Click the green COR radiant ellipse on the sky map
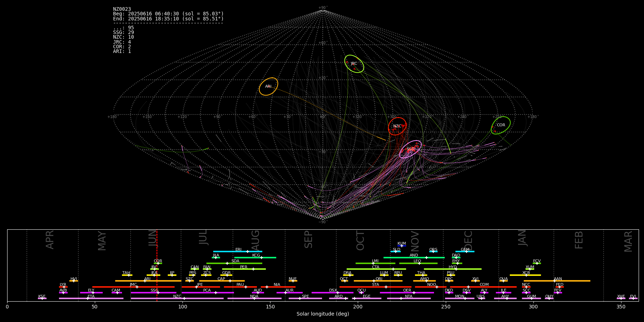Screen dimensions: 644x322 (x=501, y=125)
